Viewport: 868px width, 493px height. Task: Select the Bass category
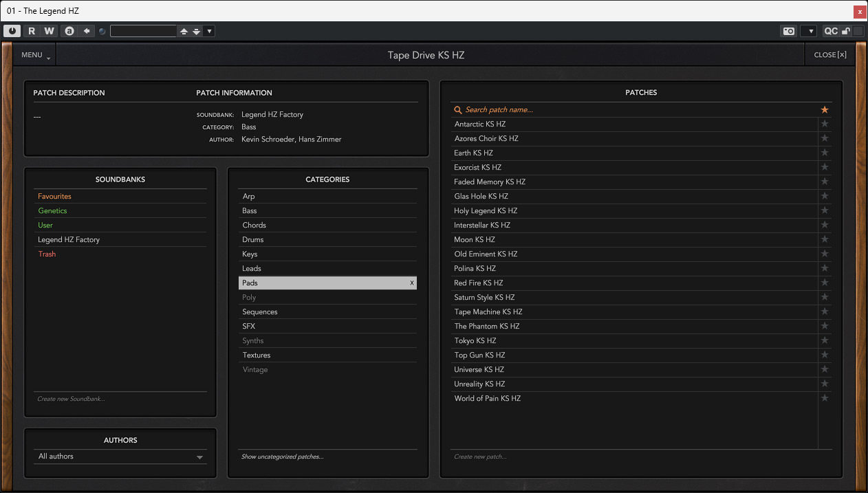pyautogui.click(x=250, y=211)
